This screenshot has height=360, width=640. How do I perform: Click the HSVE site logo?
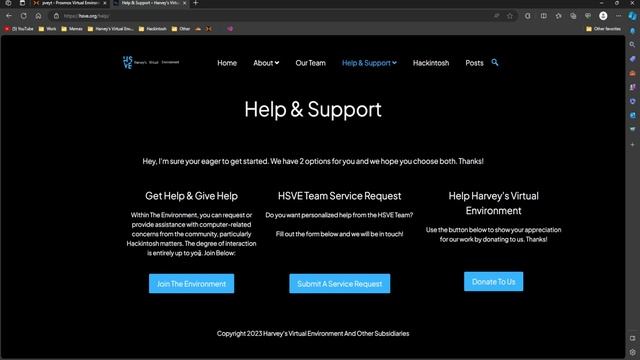pos(151,62)
